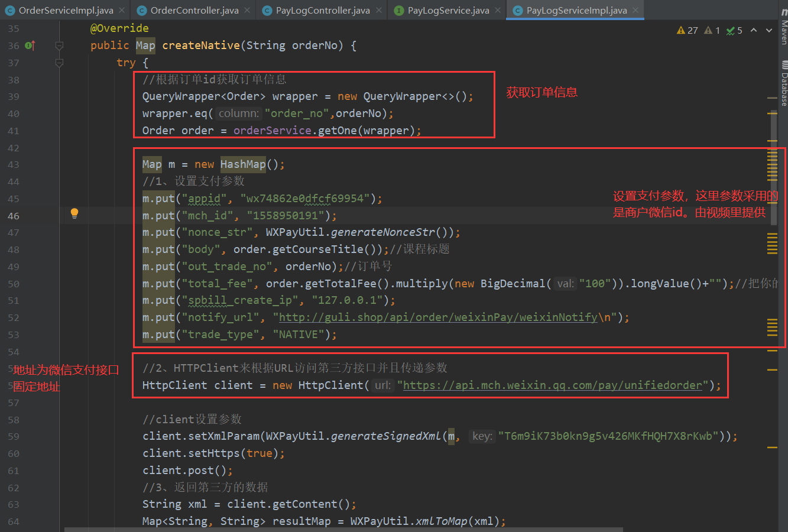Click the yellow lightbulb quick-fix icon

click(x=74, y=213)
